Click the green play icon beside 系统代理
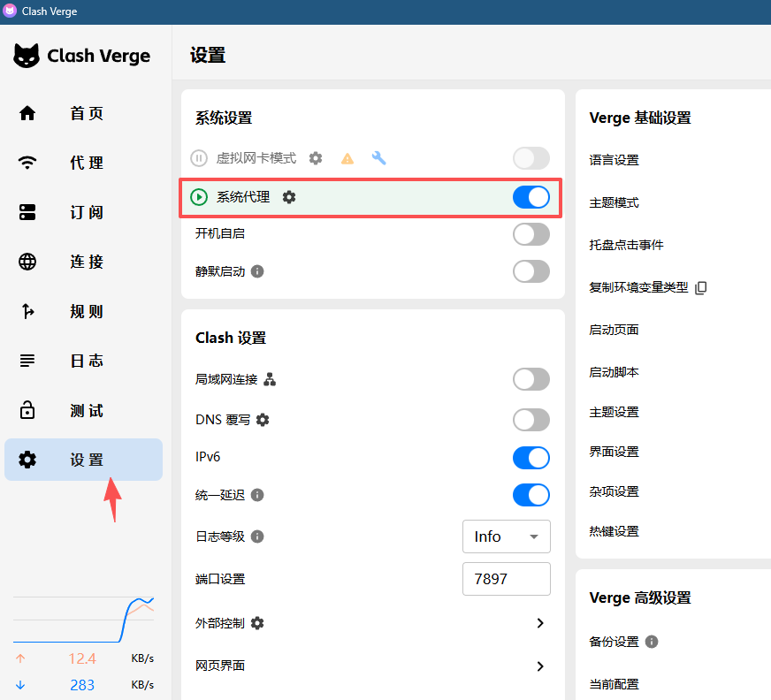Image resolution: width=771 pixels, height=700 pixels. pos(199,197)
